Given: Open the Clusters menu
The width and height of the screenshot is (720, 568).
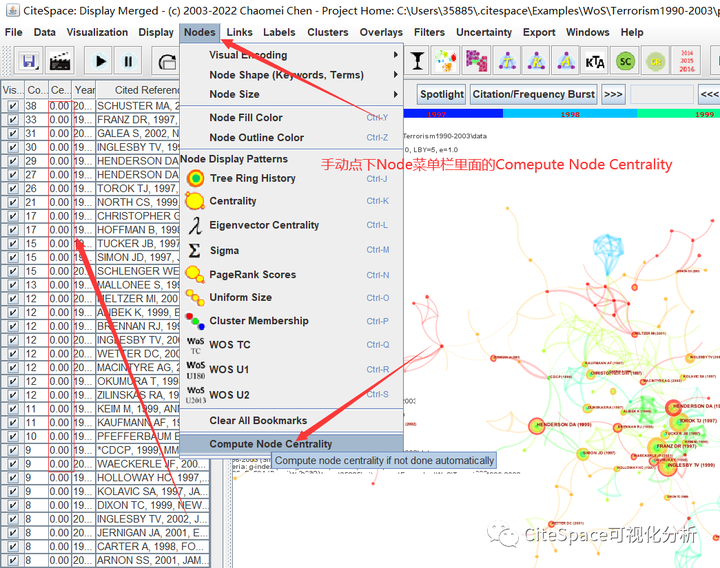Looking at the screenshot, I should pos(327,32).
